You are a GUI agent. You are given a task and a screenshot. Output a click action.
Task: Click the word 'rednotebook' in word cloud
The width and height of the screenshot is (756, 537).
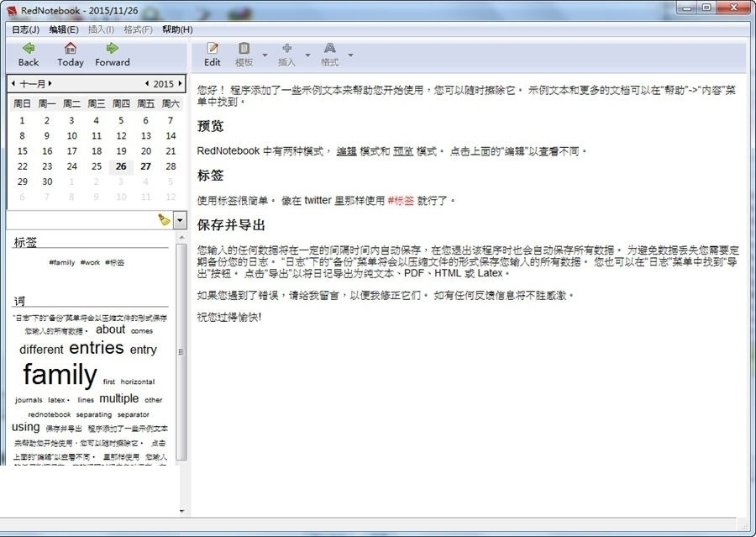(x=50, y=414)
